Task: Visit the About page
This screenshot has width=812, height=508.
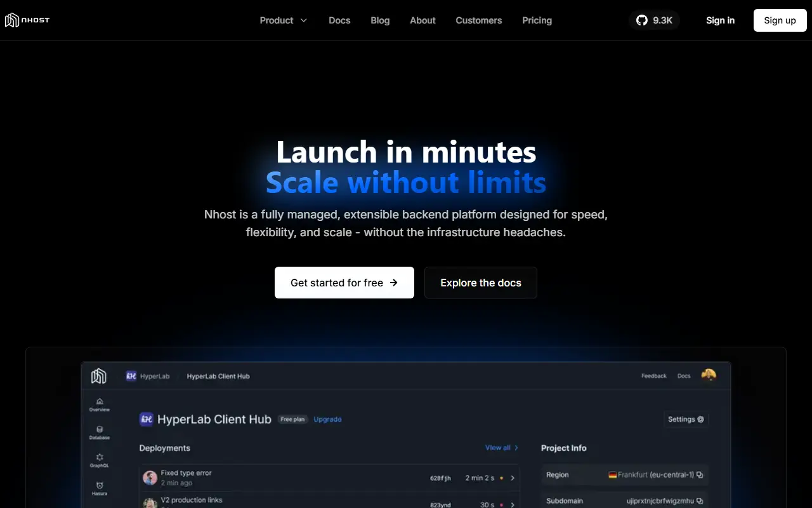Action: point(422,20)
